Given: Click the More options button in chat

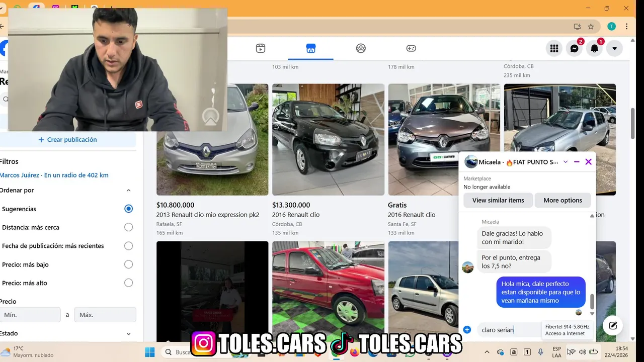Looking at the screenshot, I should click(x=562, y=200).
